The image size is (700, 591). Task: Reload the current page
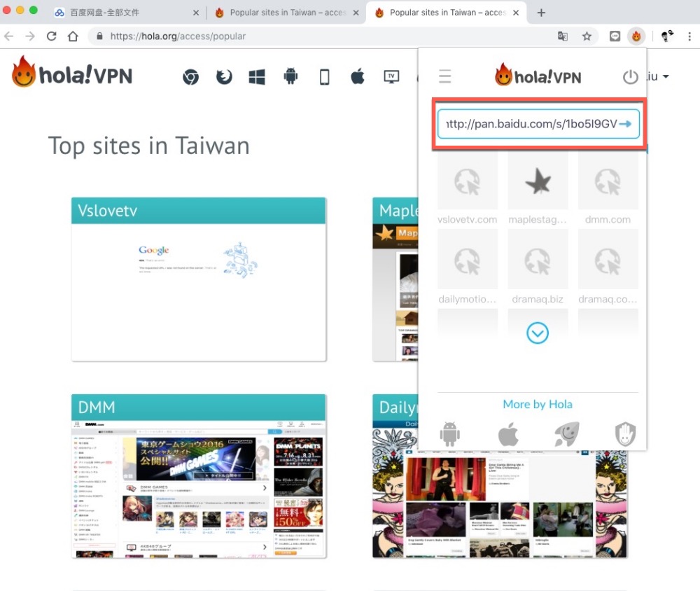tap(51, 36)
